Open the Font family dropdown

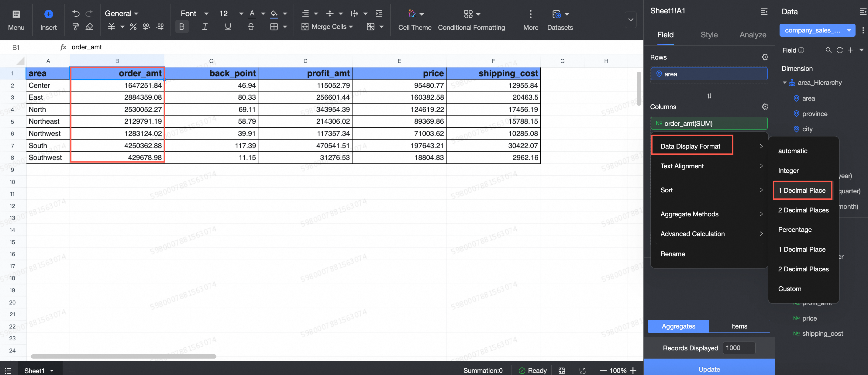[195, 13]
